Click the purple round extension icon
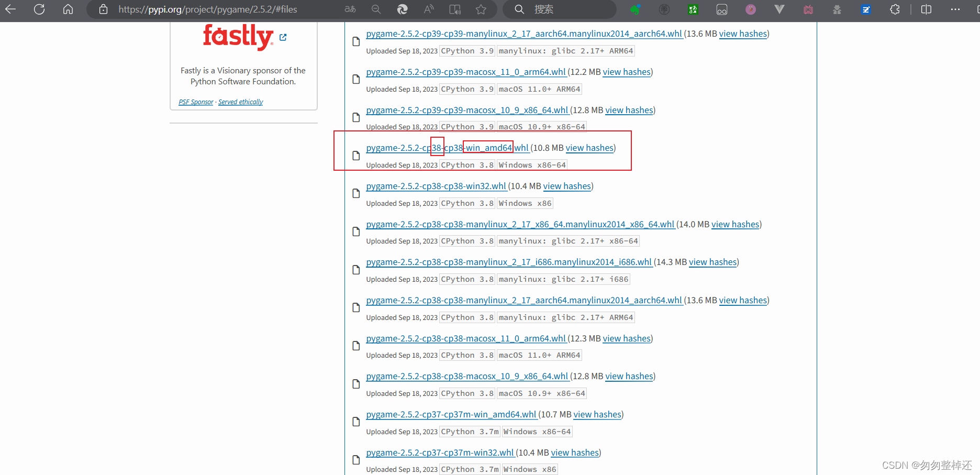This screenshot has width=980, height=475. coord(751,9)
